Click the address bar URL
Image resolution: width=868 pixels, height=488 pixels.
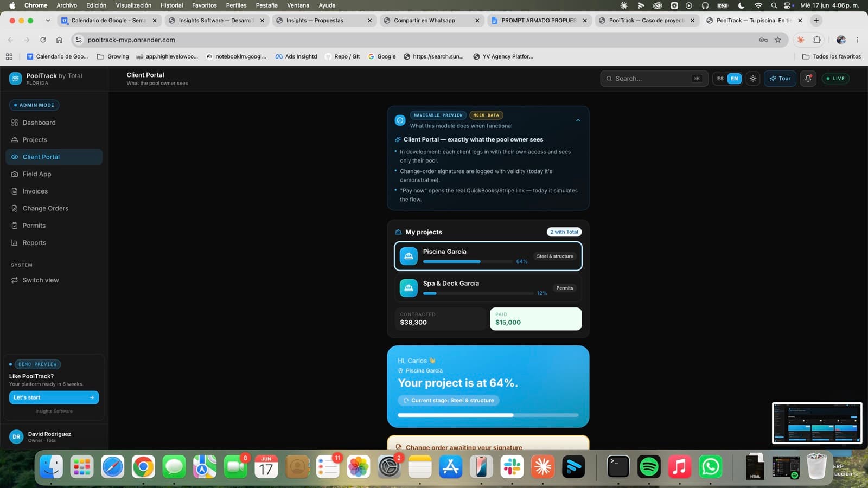pos(131,40)
